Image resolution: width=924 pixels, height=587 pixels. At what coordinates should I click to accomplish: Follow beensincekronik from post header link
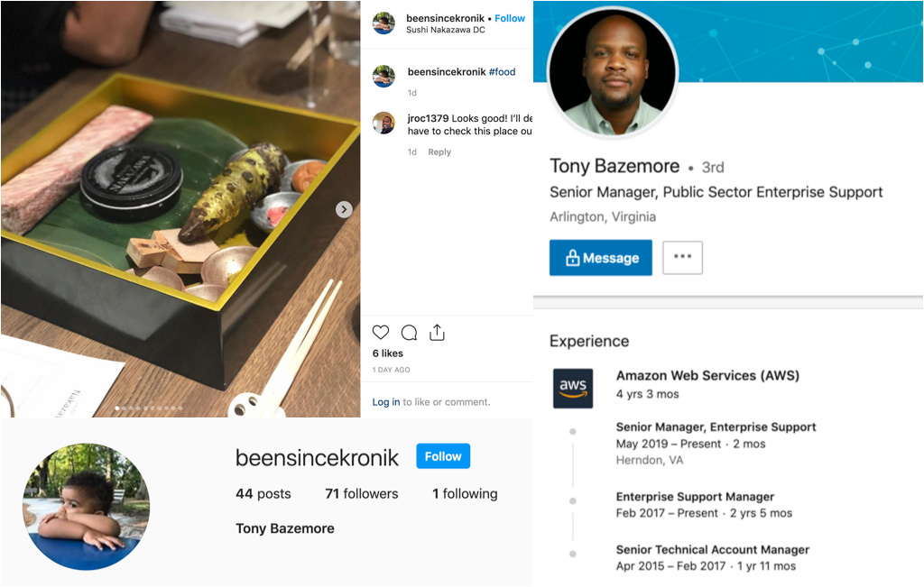click(x=510, y=18)
